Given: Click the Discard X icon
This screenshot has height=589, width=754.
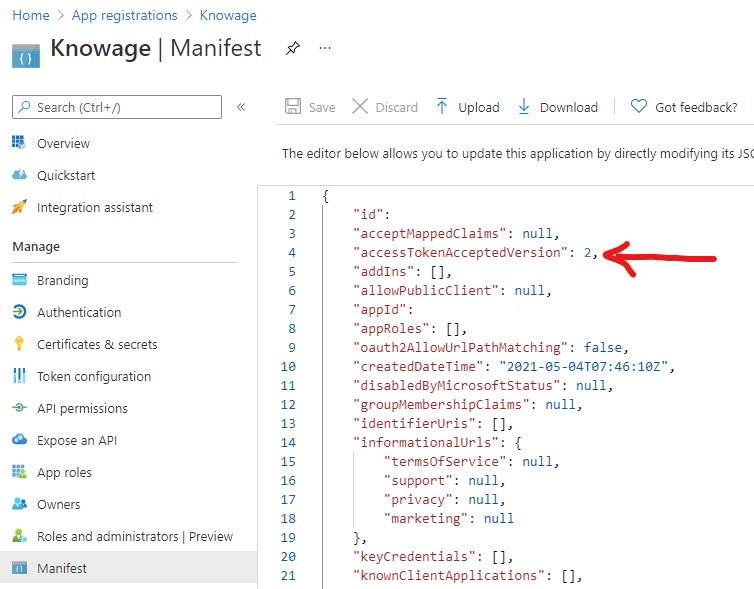Looking at the screenshot, I should click(360, 106).
